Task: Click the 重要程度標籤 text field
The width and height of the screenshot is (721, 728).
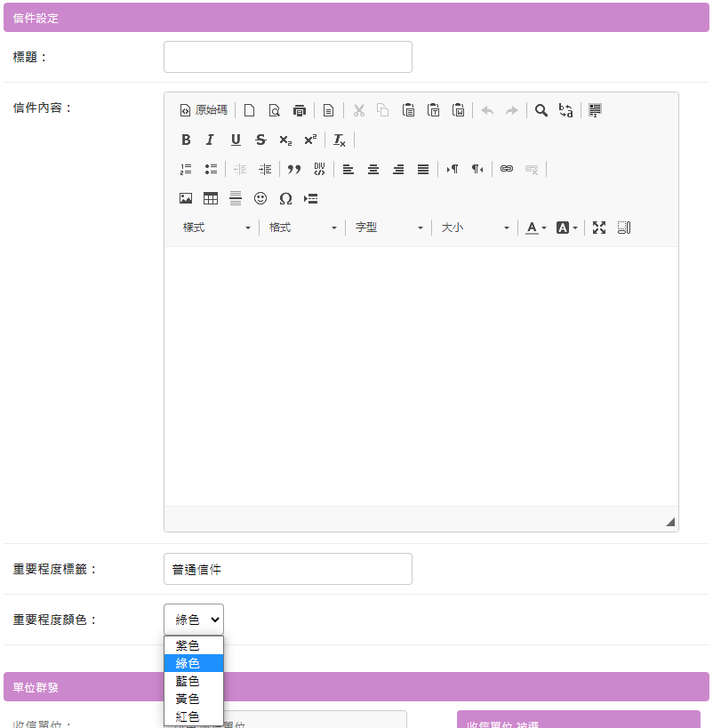Action: (288, 569)
